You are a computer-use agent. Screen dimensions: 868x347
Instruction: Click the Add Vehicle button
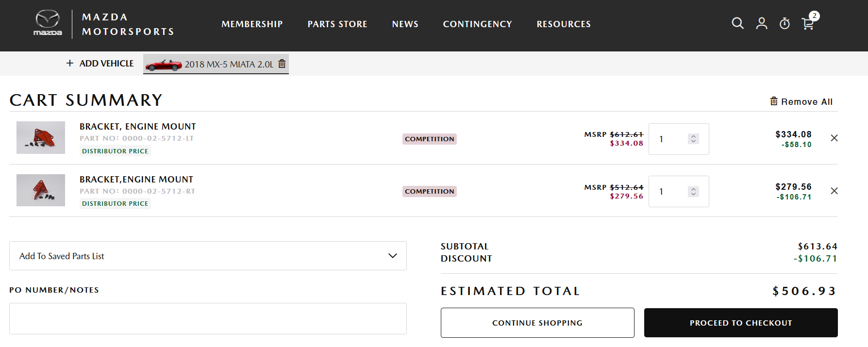100,64
